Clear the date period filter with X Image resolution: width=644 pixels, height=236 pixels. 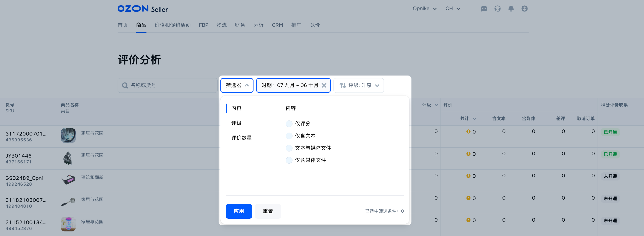324,85
